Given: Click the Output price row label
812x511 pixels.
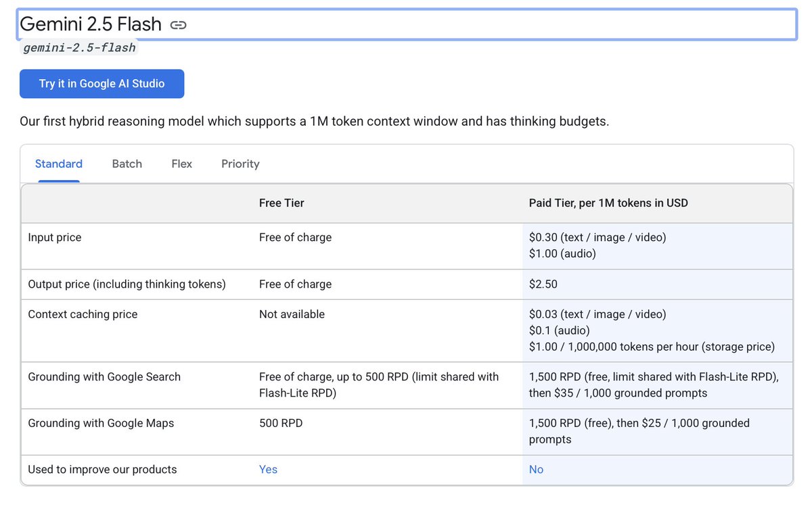Looking at the screenshot, I should pos(127,284).
